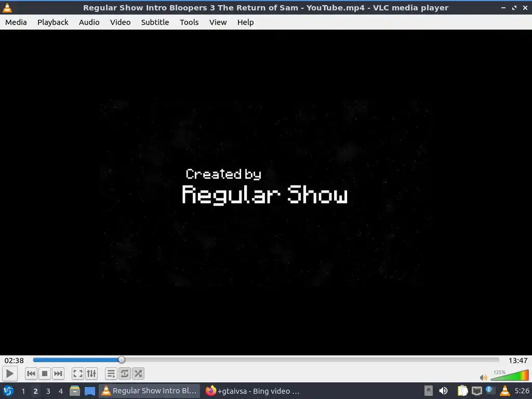Open the Help menu
The image size is (532, 399).
[x=245, y=22]
